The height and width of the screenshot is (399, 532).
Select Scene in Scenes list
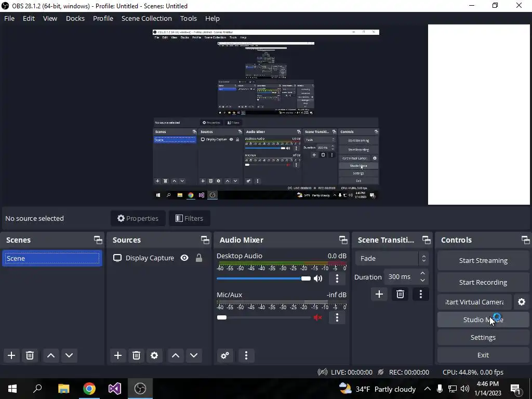[x=52, y=258]
